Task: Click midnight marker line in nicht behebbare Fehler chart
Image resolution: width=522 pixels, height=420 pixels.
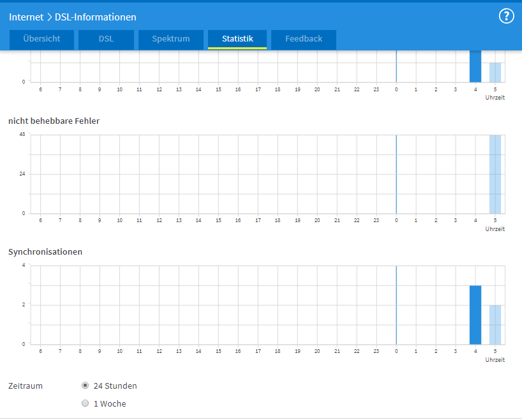Action: tap(396, 174)
